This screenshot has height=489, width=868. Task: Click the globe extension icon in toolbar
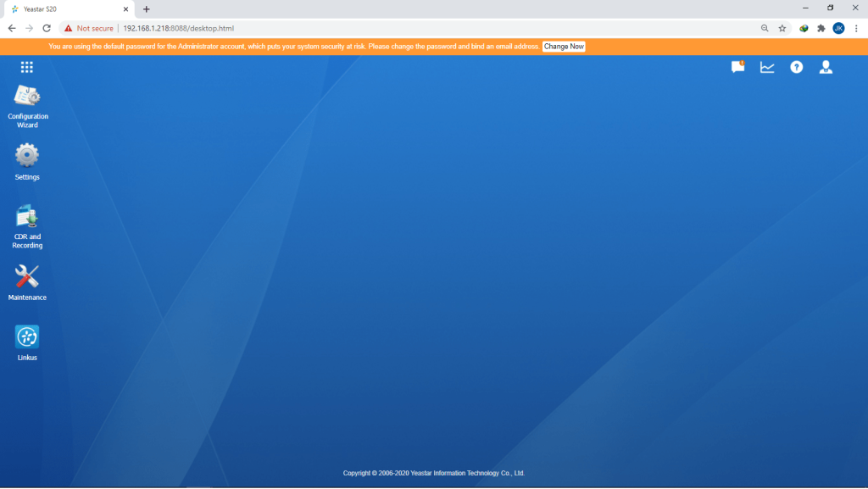pyautogui.click(x=804, y=28)
